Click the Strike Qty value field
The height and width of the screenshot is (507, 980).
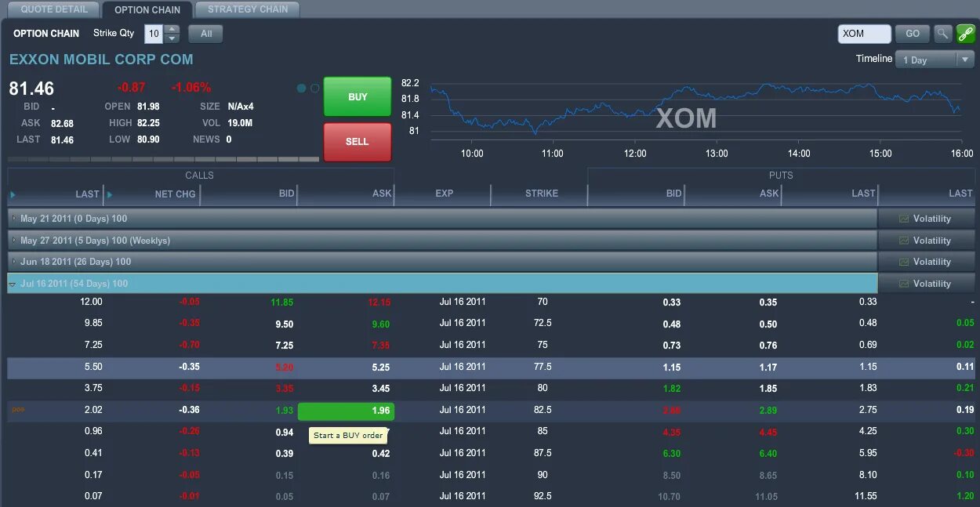(154, 34)
